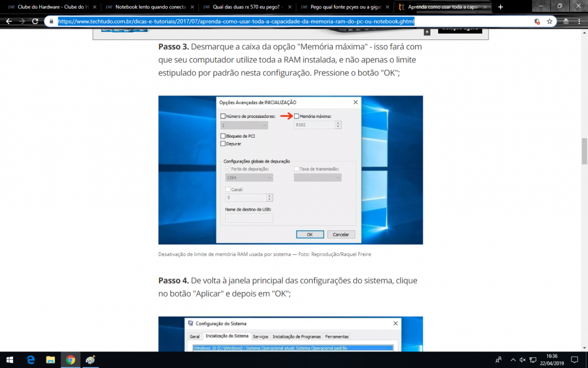Go back using the browser back arrow

(8, 21)
